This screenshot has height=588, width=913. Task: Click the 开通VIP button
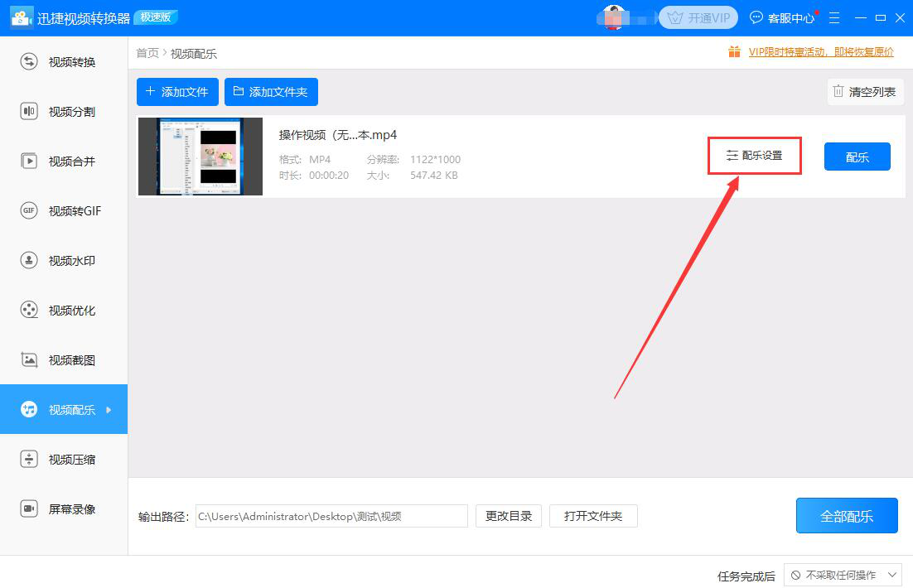(x=698, y=18)
